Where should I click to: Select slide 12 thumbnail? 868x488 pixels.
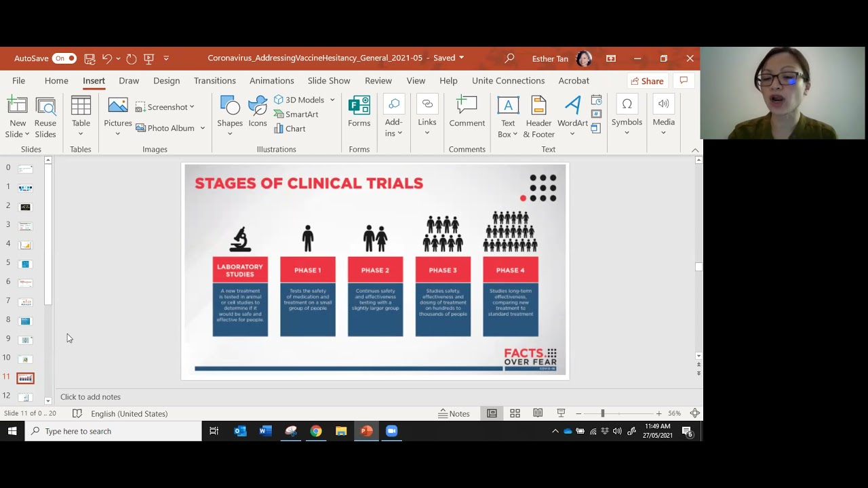[26, 397]
